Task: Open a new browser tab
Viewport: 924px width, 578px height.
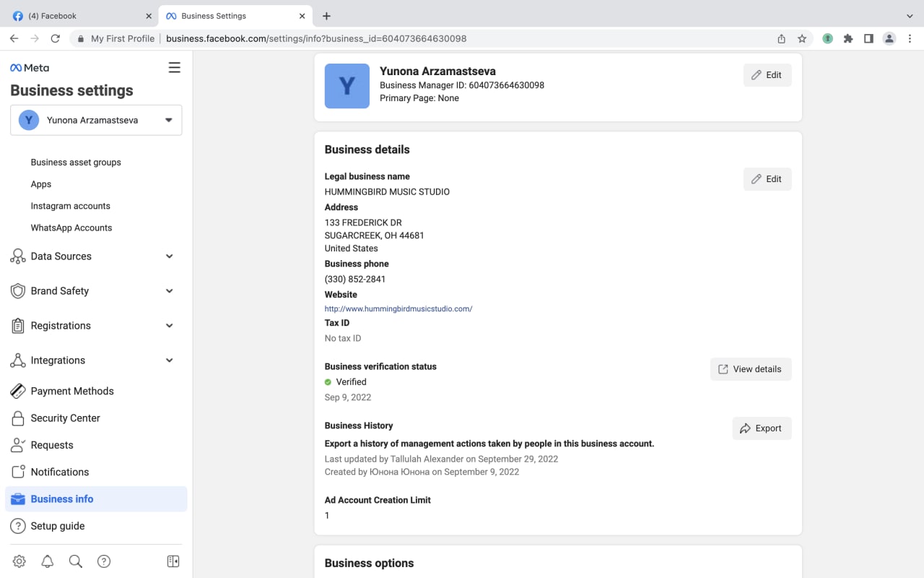Action: (x=326, y=16)
